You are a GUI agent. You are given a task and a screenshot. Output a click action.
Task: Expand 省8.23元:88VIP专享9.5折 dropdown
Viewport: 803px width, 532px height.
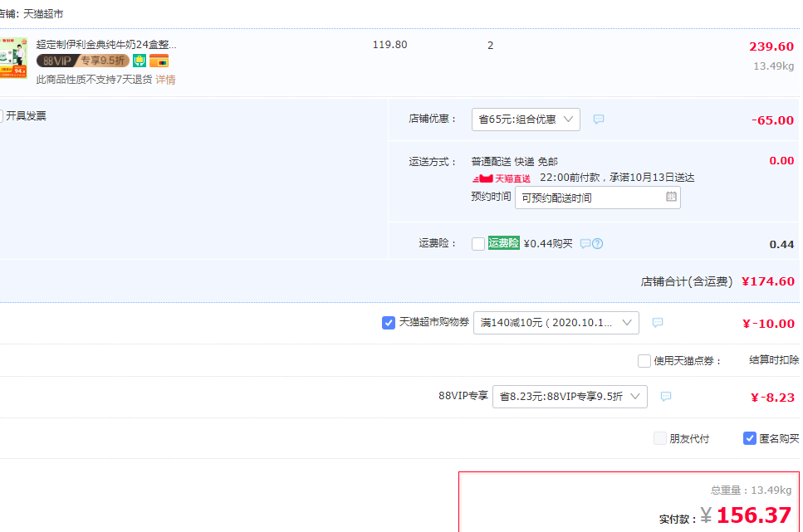(570, 397)
